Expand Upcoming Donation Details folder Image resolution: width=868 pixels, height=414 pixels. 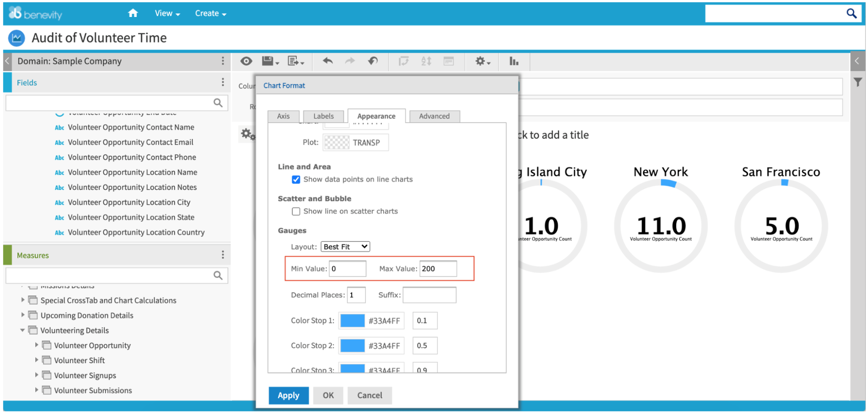coord(23,315)
